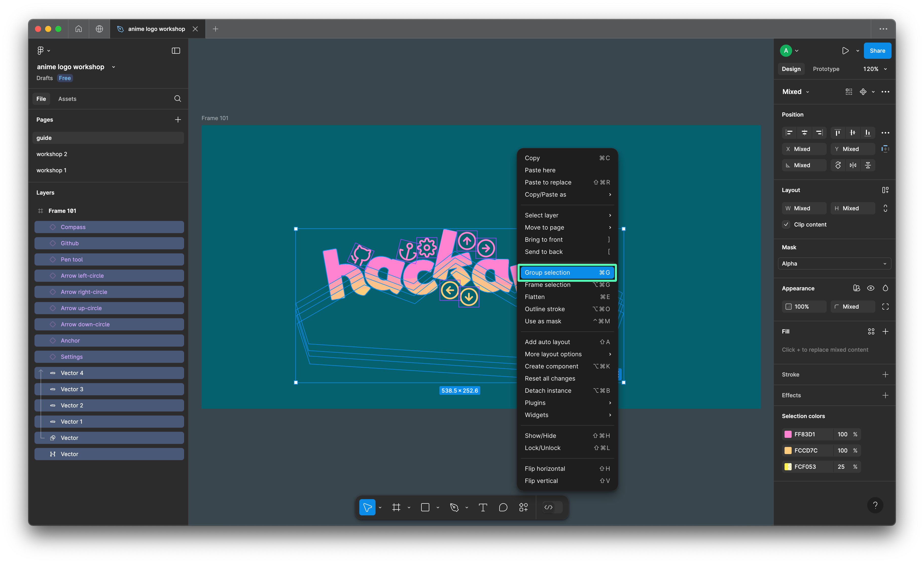This screenshot has width=924, height=563.
Task: Click the FF83D1 pink color swatch
Action: click(x=788, y=434)
